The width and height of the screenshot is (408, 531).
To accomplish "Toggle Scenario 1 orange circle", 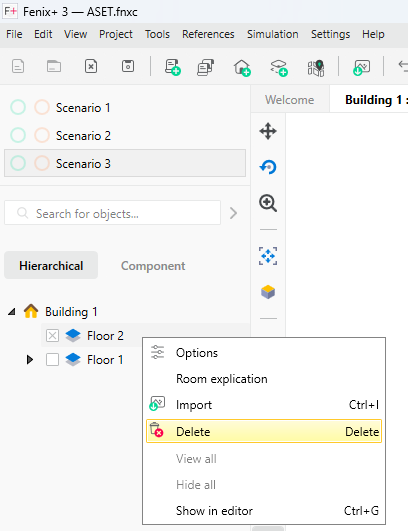I will tap(42, 107).
